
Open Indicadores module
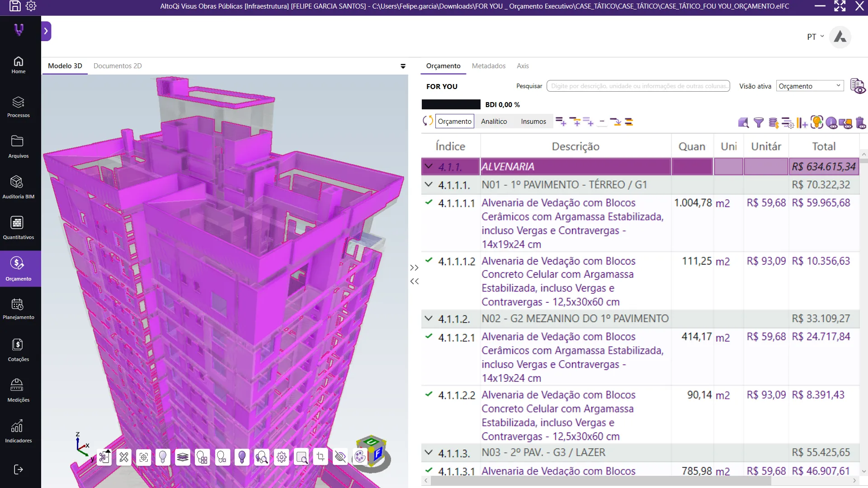(x=19, y=432)
